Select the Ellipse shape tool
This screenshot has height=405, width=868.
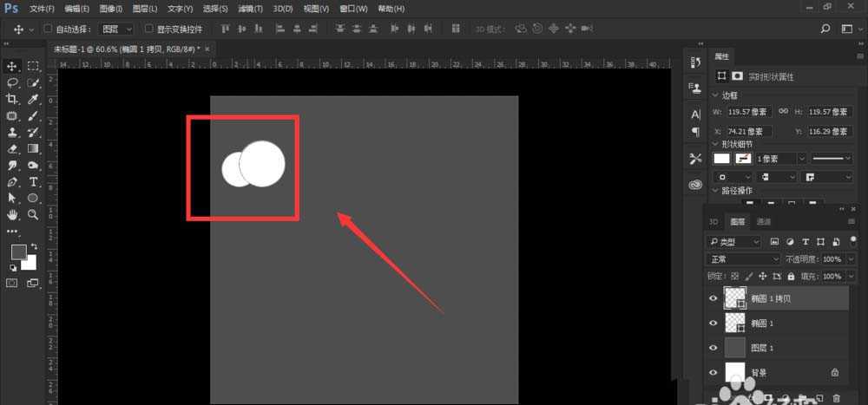point(34,198)
